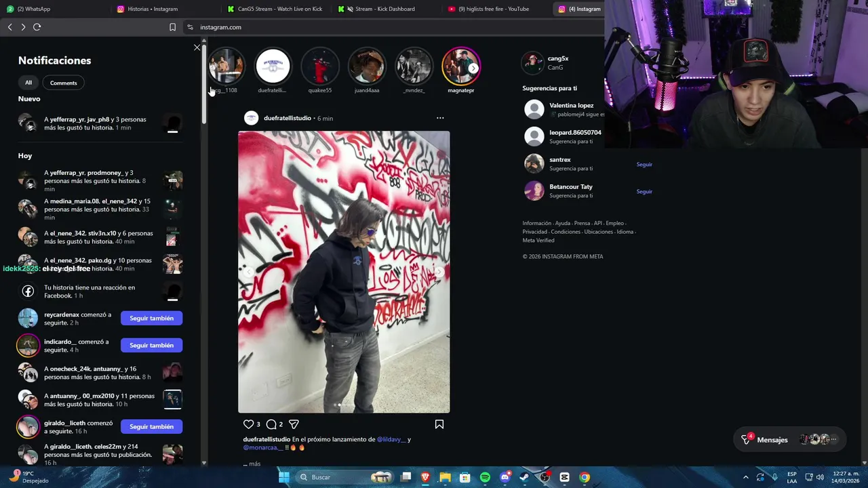Follow back reycardenax with Seguir también

[x=152, y=318]
